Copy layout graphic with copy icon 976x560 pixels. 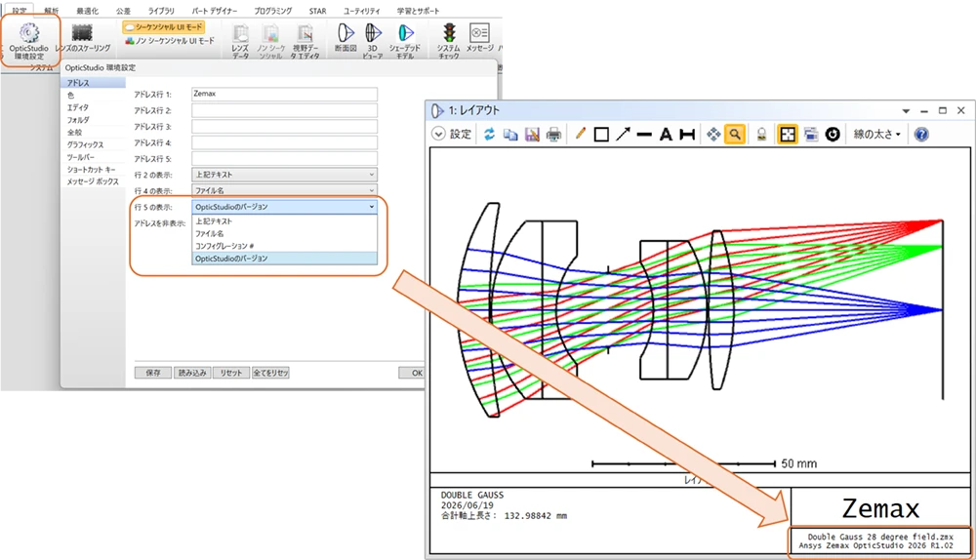click(510, 134)
